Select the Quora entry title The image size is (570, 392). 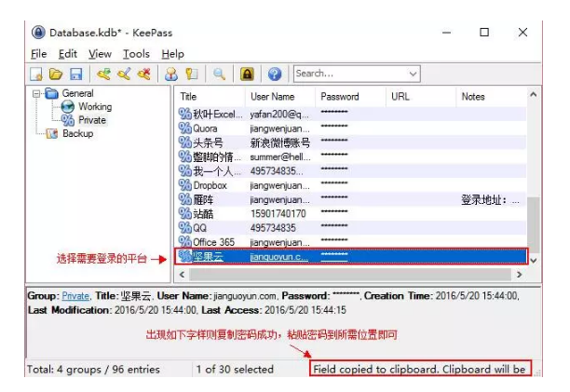coord(205,128)
